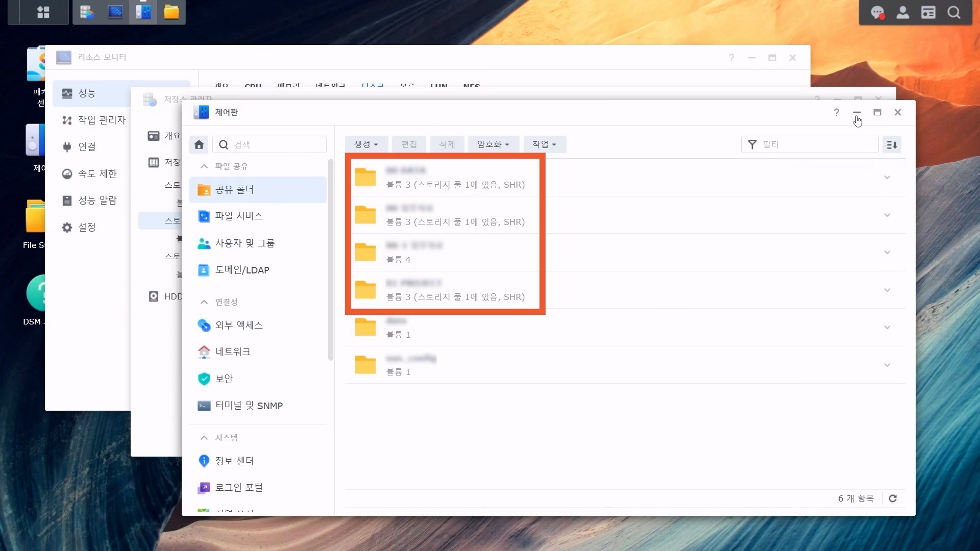Open File Station from taskbar
The image size is (980, 551).
[171, 12]
